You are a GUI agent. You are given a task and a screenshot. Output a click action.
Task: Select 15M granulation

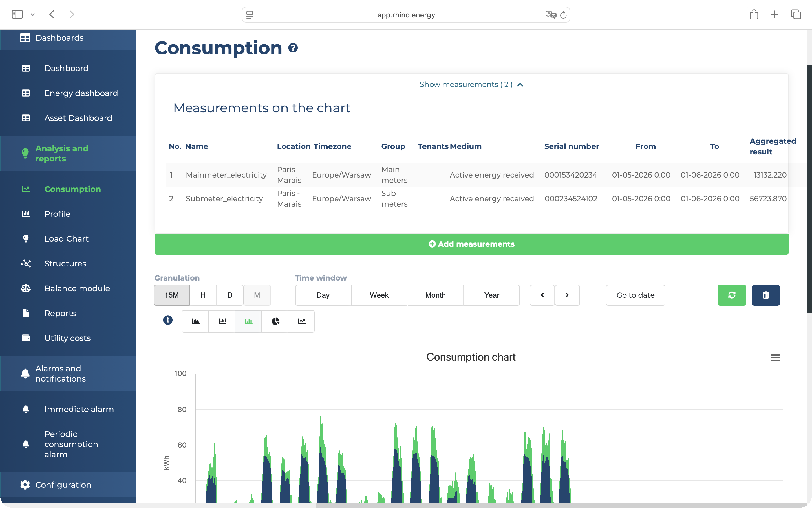point(171,295)
